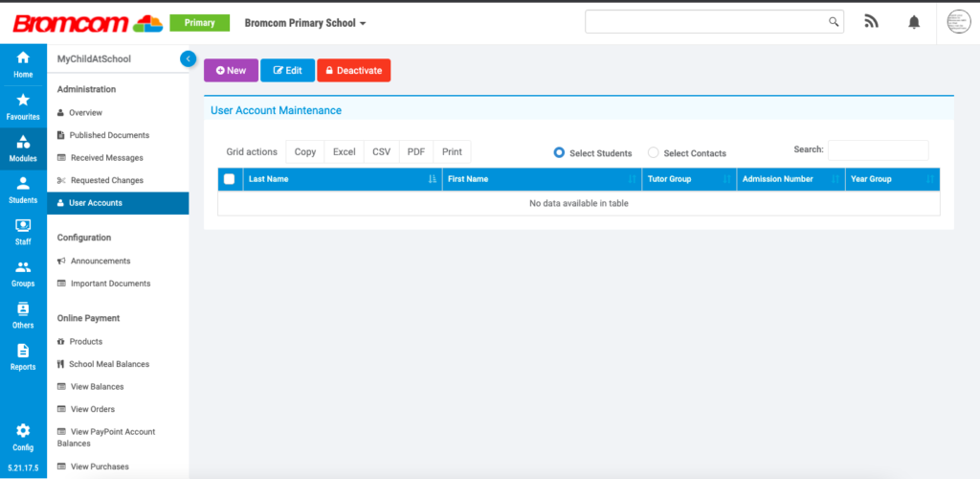The image size is (980, 479).
Task: Click the Administration section heading
Action: coord(86,89)
